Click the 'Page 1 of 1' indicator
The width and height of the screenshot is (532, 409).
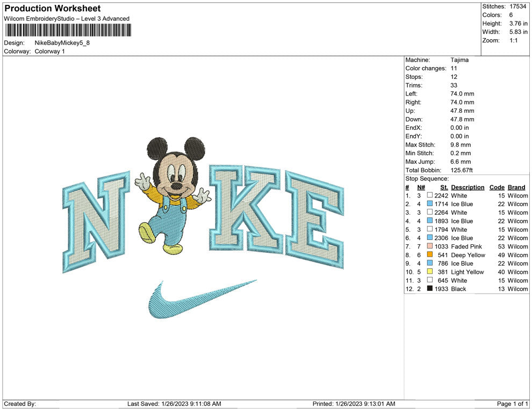pos(512,404)
